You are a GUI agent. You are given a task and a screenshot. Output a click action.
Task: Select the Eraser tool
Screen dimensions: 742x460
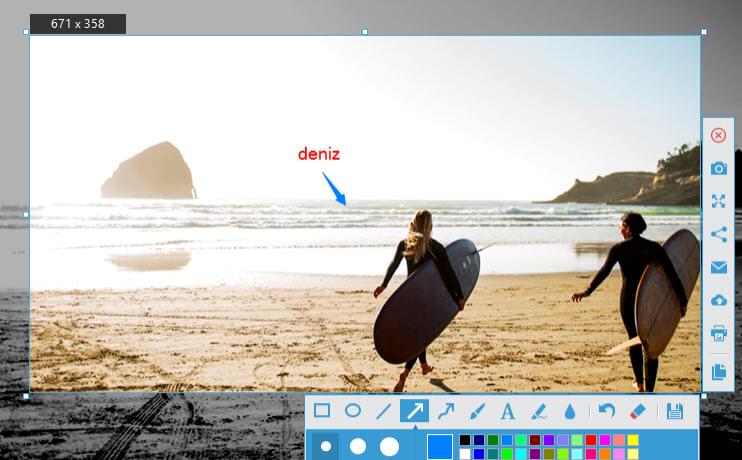coord(638,410)
